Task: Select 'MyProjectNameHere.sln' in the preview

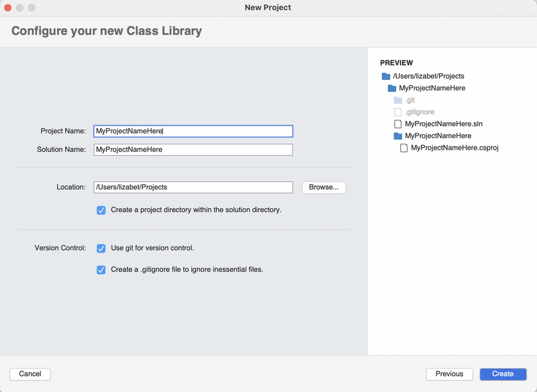Action: point(444,124)
